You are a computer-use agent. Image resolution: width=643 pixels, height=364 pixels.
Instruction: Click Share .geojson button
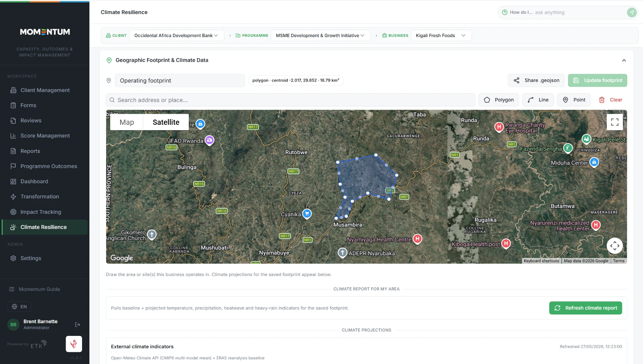(536, 80)
